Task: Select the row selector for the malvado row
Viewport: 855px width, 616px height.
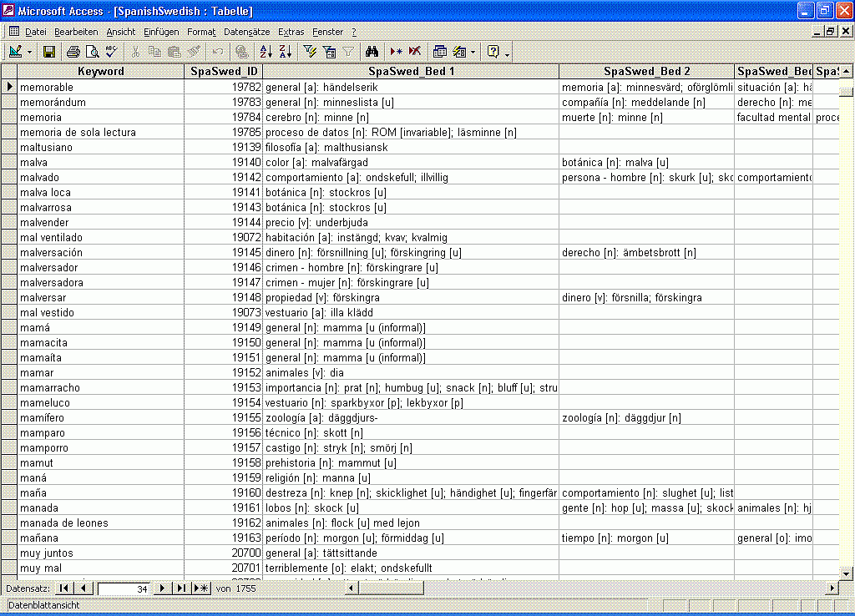Action: [8, 177]
